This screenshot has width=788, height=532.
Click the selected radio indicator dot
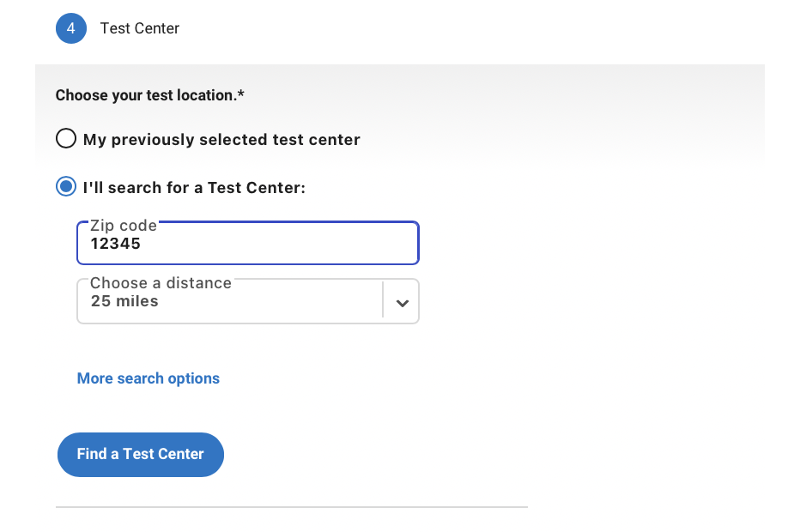pyautogui.click(x=65, y=186)
